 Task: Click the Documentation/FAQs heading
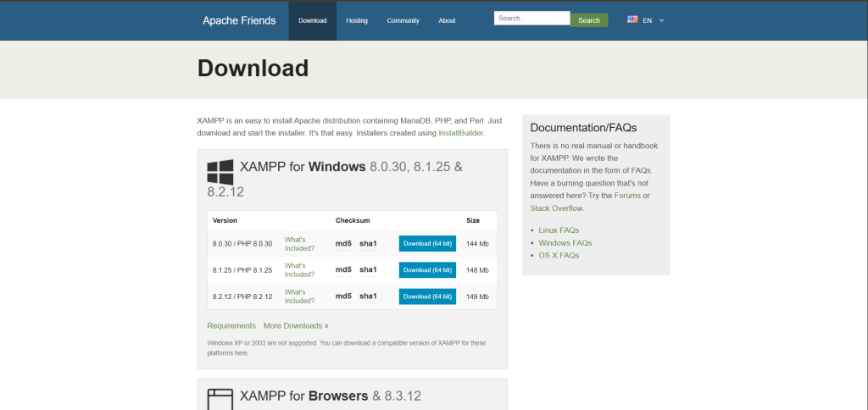pyautogui.click(x=583, y=128)
